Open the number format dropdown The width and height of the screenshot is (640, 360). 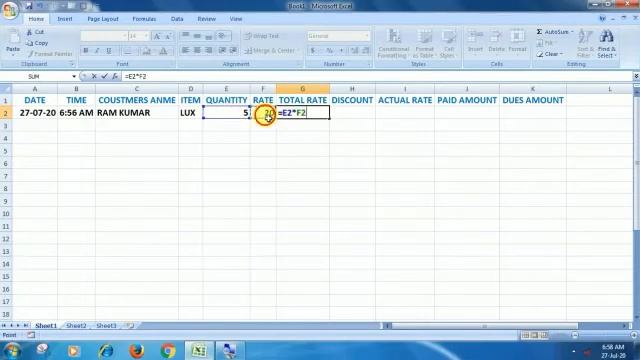[x=366, y=36]
